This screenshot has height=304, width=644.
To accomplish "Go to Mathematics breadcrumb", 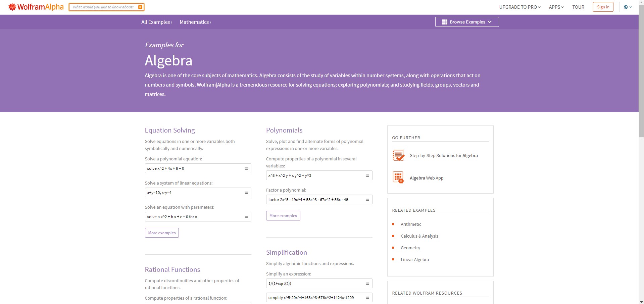I will pyautogui.click(x=195, y=22).
